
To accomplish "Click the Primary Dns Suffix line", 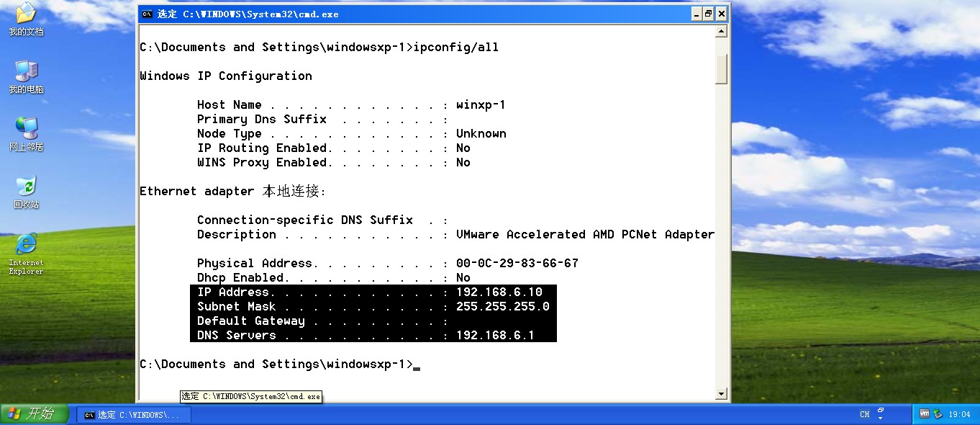I will (x=322, y=120).
